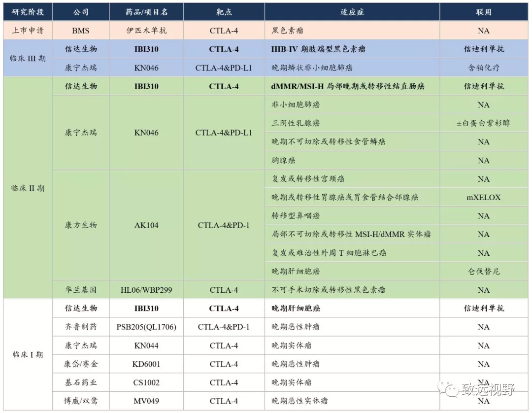Click the KN044 drug cell

point(147,345)
